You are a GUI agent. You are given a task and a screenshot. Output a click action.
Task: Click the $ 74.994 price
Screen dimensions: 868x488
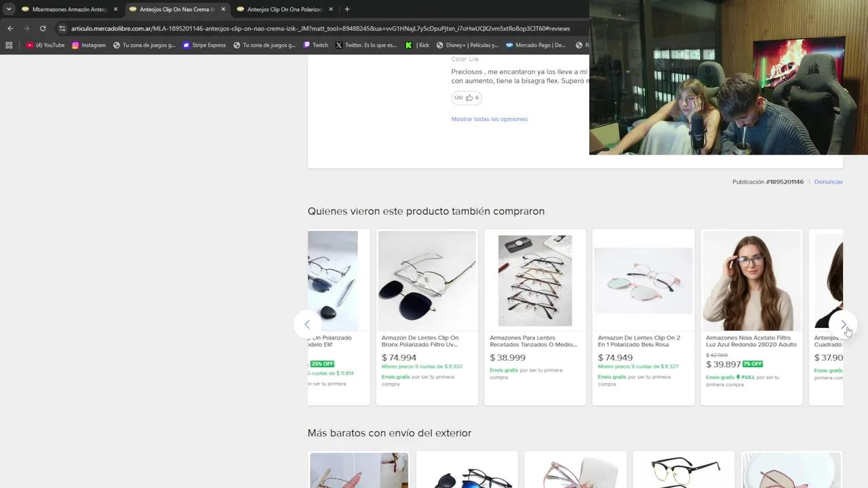399,358
